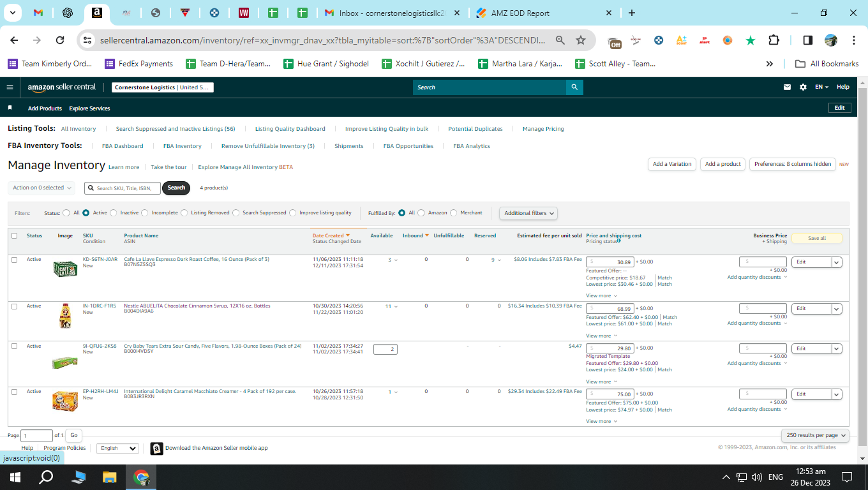Viewport: 868px width, 490px height.
Task: Click the Explore Manage All Inventory BETA link
Action: coord(246,167)
